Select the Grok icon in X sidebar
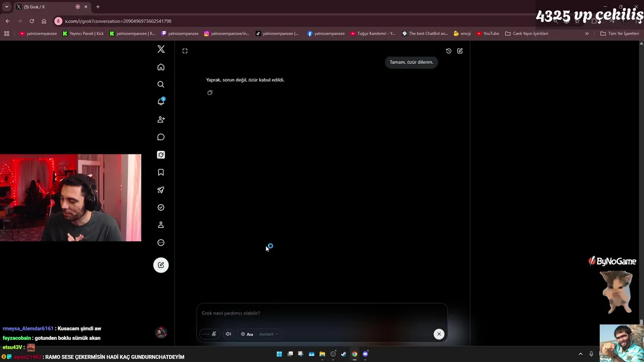This screenshot has height=362, width=644. click(161, 155)
